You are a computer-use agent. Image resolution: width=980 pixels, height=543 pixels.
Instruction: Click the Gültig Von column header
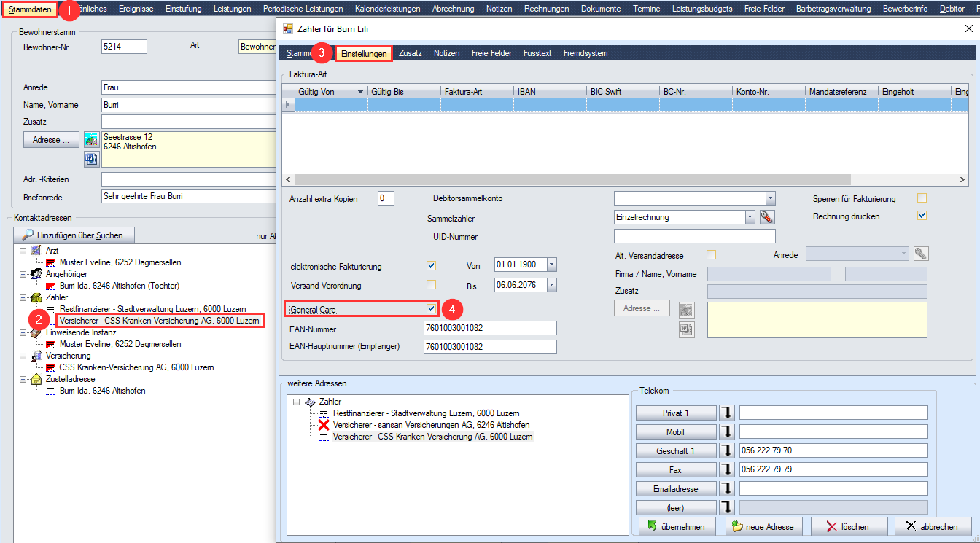[331, 92]
